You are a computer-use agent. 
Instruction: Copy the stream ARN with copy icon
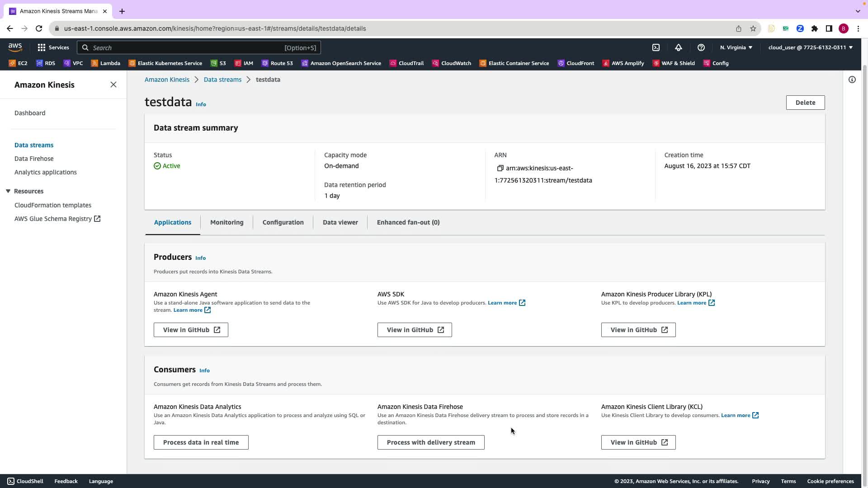(500, 168)
